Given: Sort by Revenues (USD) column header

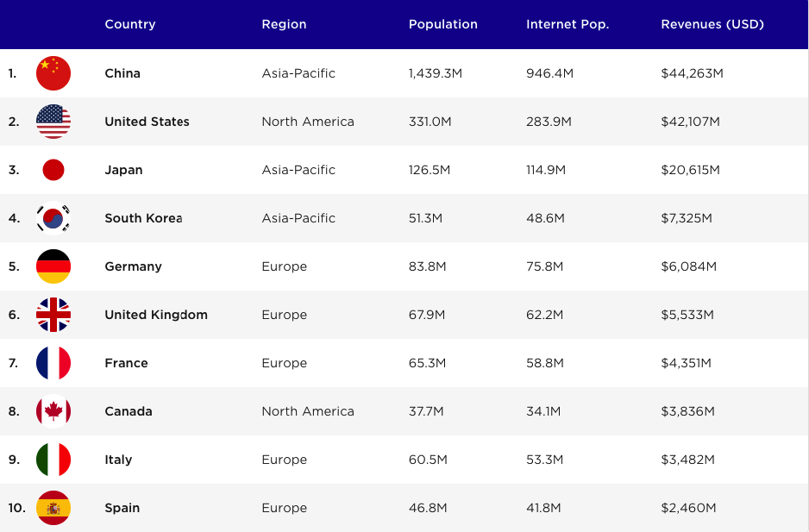Looking at the screenshot, I should tap(712, 24).
